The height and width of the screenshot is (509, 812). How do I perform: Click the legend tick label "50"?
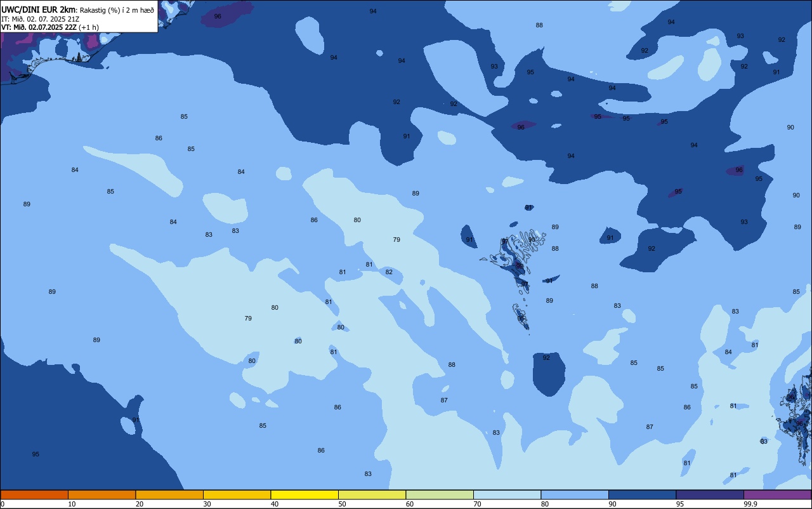tap(342, 504)
